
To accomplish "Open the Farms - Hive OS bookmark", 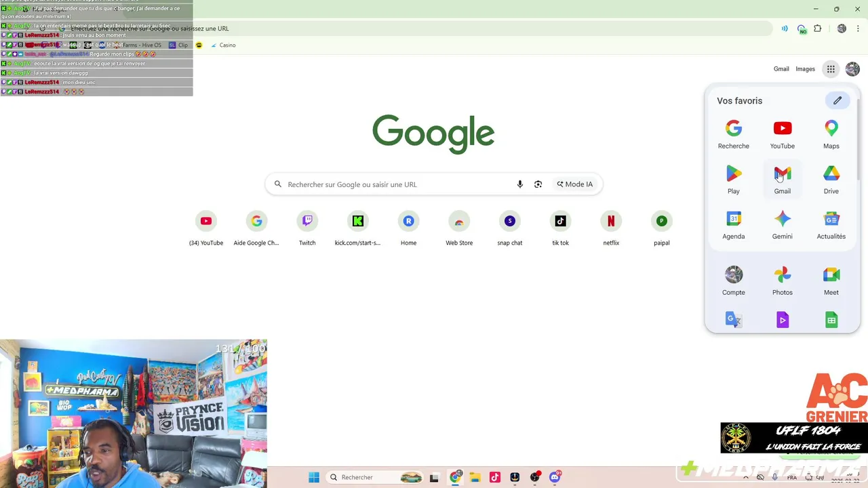I will coord(138,45).
